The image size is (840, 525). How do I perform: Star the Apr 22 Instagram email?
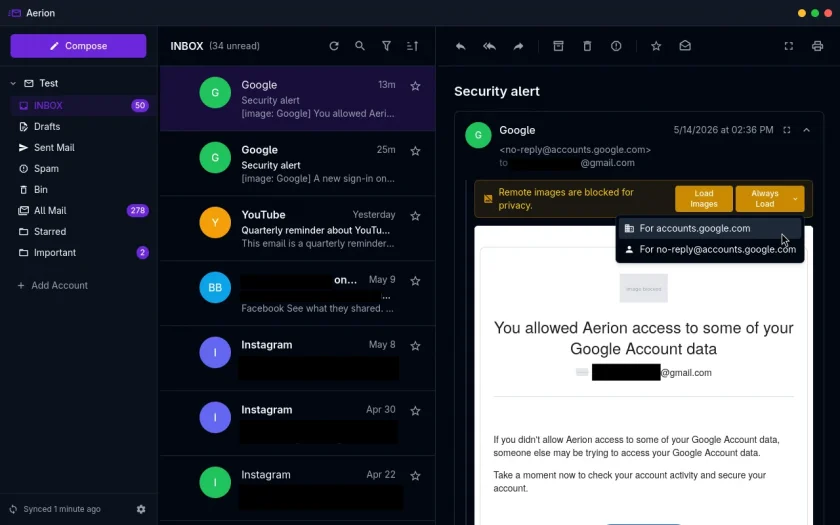415,476
